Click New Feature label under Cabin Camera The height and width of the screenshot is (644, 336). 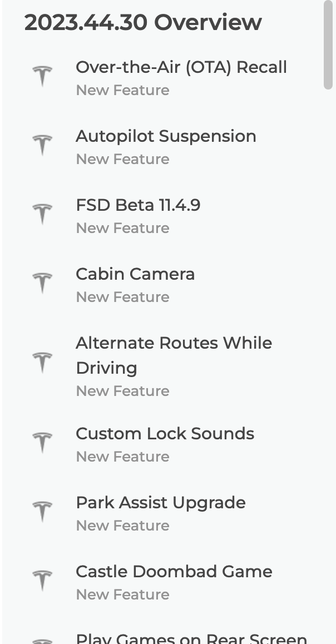tap(122, 297)
